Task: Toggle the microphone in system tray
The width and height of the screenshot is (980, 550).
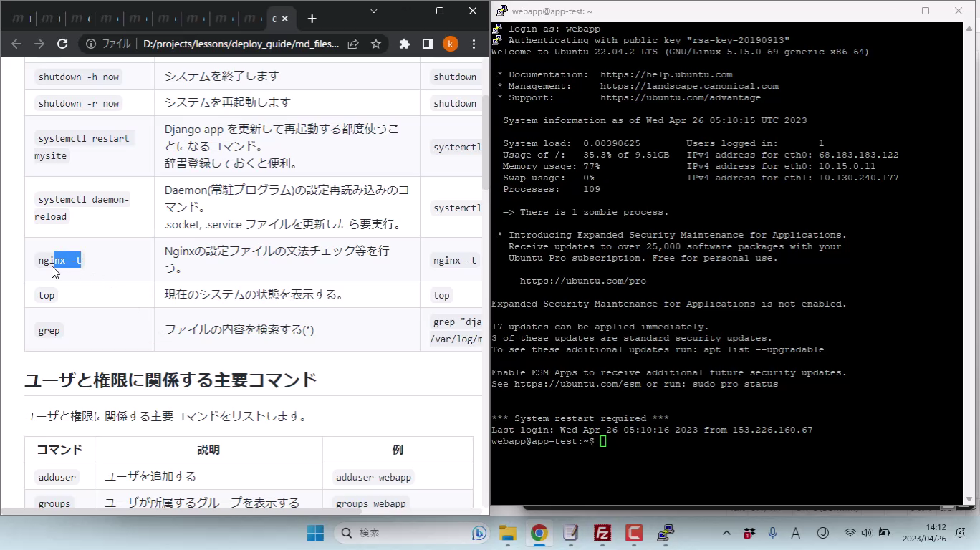Action: [772, 533]
